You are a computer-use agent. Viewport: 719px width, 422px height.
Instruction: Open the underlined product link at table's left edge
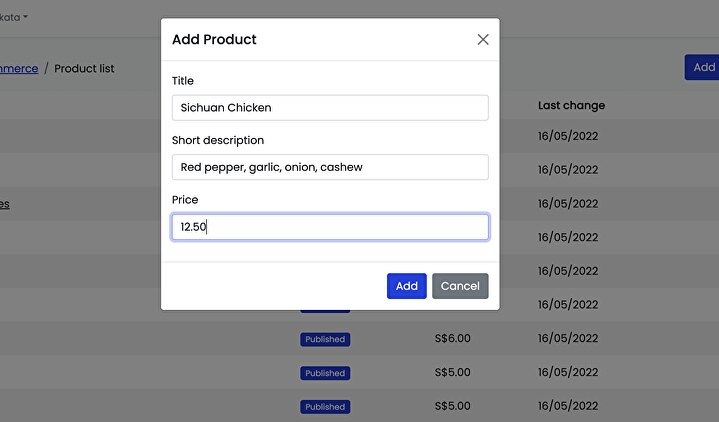(4, 204)
